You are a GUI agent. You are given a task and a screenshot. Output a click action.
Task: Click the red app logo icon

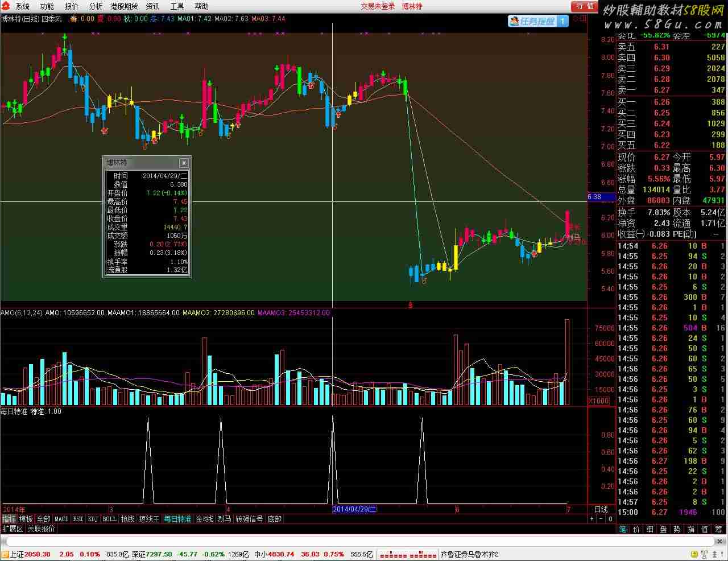pyautogui.click(x=5, y=6)
